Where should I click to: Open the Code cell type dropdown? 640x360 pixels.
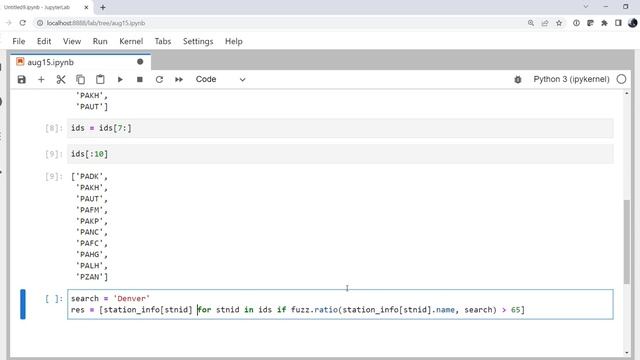tap(220, 79)
